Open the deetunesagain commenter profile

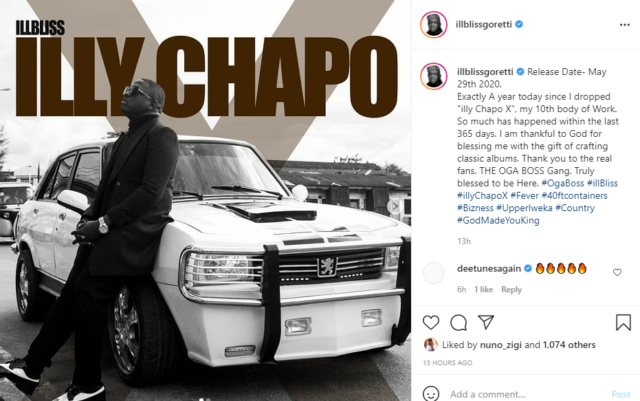[x=489, y=269]
